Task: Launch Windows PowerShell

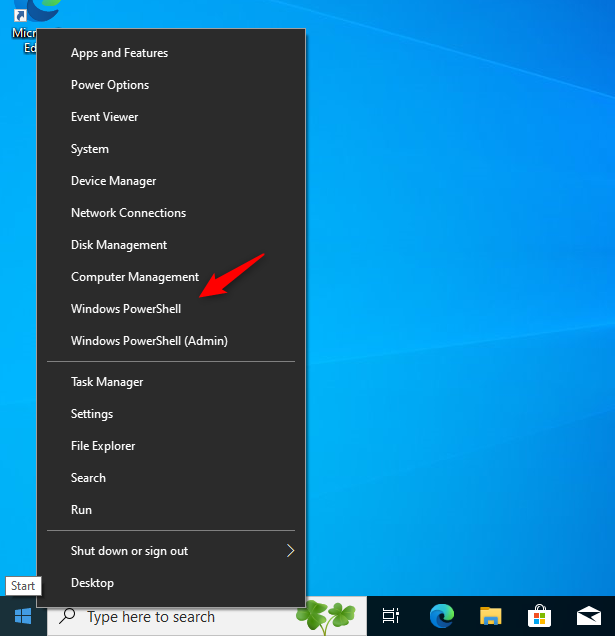Action: 171,309
